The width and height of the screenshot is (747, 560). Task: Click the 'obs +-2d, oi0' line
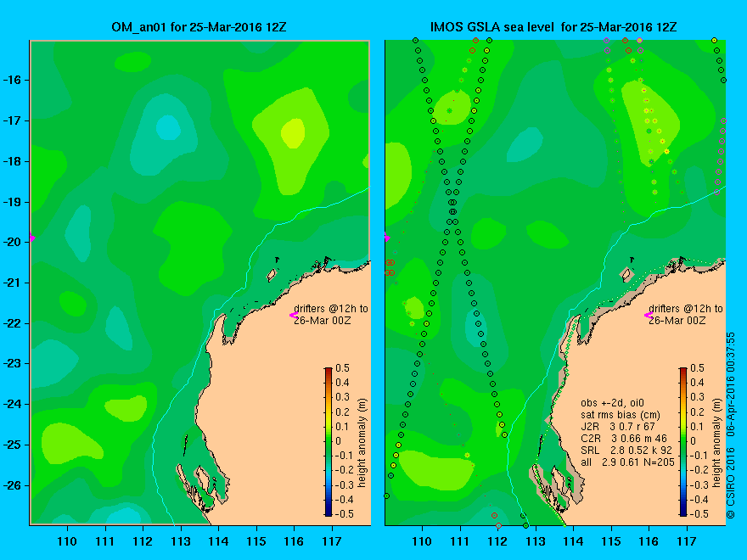pyautogui.click(x=613, y=403)
